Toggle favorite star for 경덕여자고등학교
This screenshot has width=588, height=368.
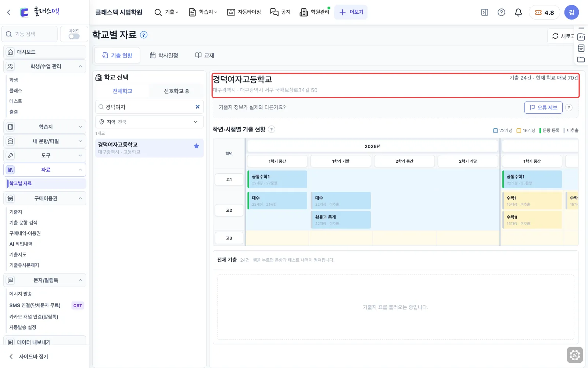click(196, 146)
